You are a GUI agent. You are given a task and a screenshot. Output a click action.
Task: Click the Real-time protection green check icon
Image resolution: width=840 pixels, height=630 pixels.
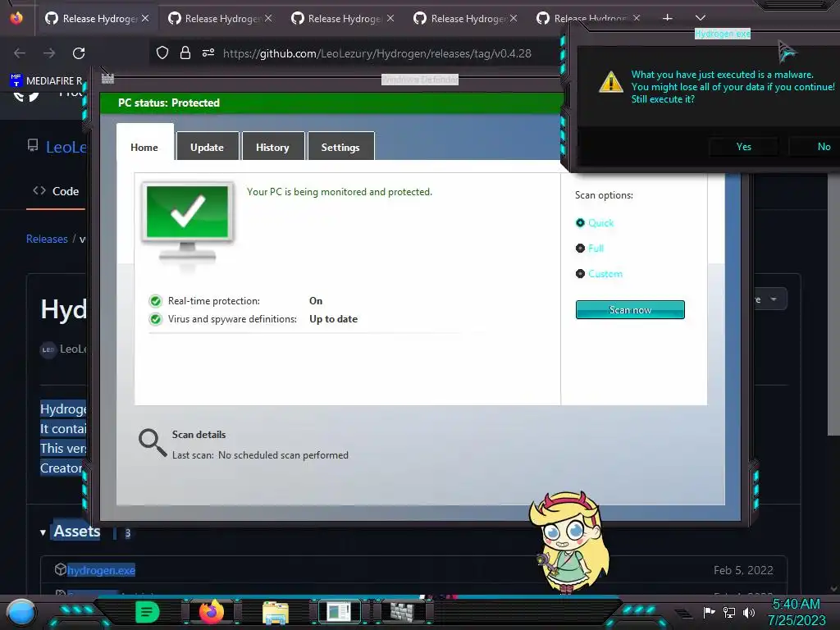point(155,301)
